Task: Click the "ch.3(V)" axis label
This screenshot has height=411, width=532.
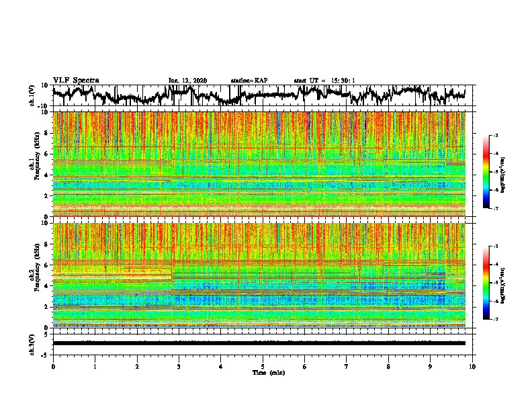Action: [x=32, y=345]
